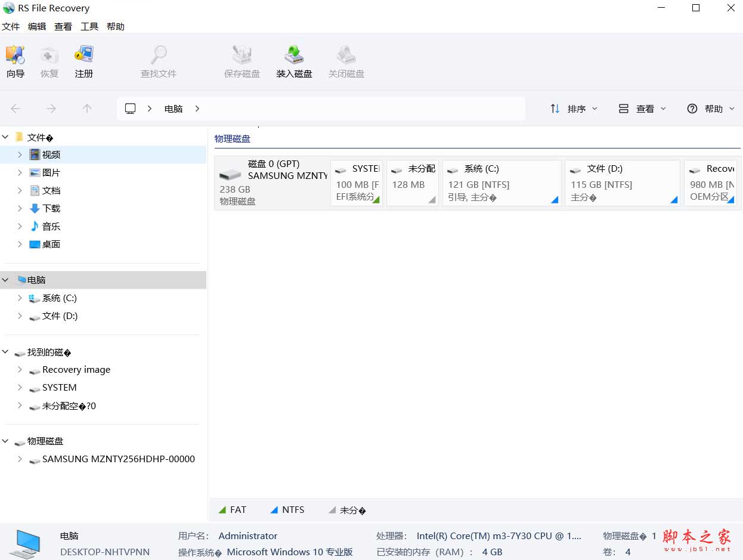
Task: Expand the Recovery image tree node
Action: point(20,370)
